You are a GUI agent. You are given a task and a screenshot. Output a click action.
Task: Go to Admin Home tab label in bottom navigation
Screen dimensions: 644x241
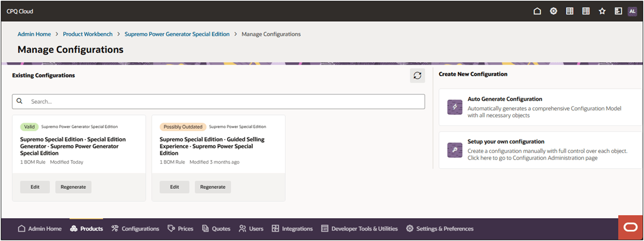[x=44, y=229]
